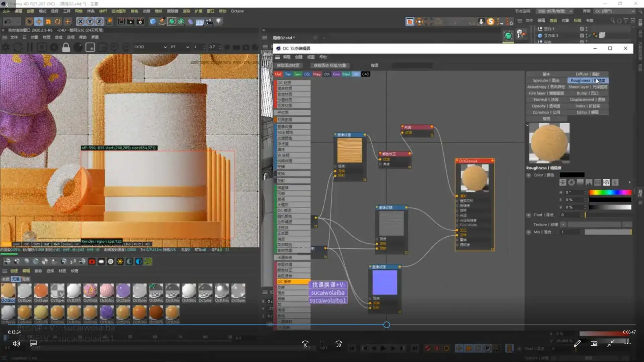Click the Cube primitive icon

pyautogui.click(x=153, y=22)
